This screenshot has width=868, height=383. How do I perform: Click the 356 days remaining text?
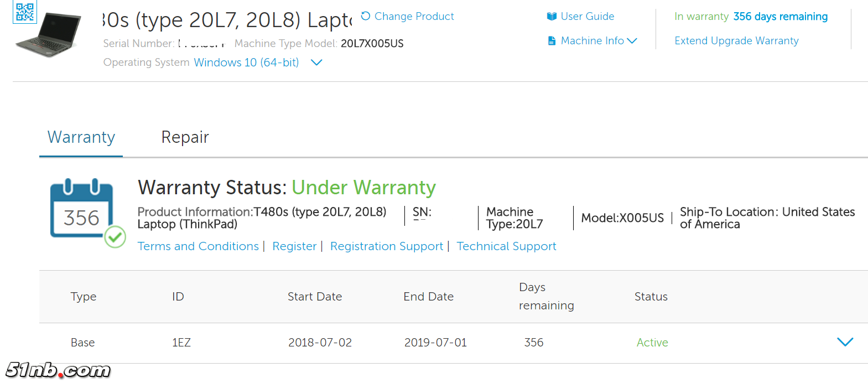780,17
